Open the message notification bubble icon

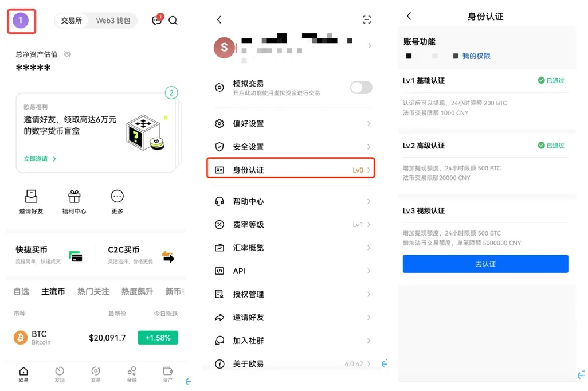click(x=156, y=20)
